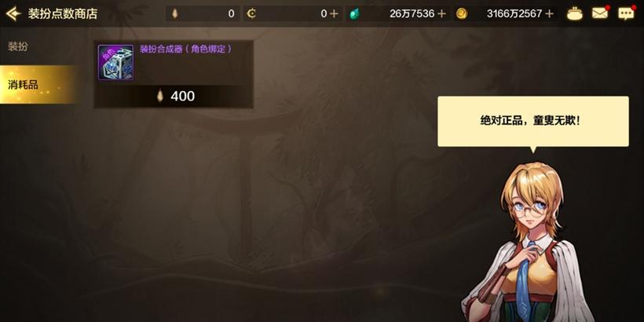The image size is (644, 322).
Task: Tap the gold coin currency icon
Action: [x=462, y=14]
